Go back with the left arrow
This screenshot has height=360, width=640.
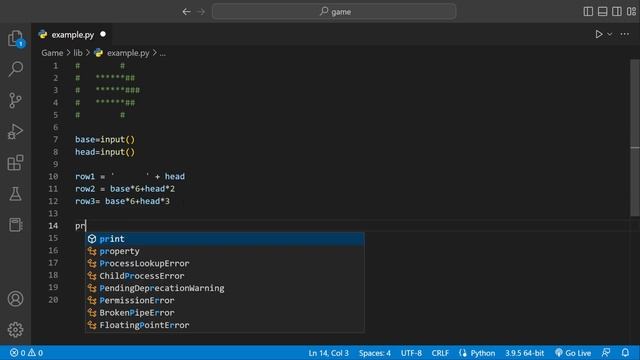[187, 12]
